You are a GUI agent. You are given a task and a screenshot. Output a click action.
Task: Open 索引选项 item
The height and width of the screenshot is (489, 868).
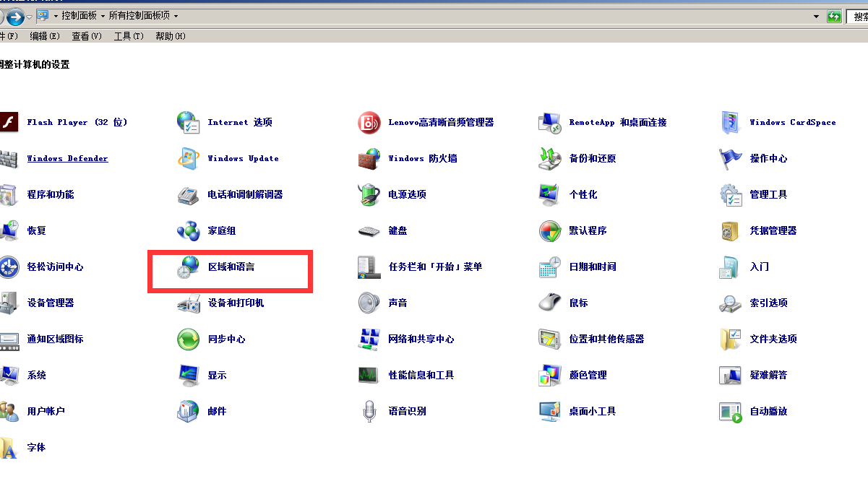click(753, 303)
